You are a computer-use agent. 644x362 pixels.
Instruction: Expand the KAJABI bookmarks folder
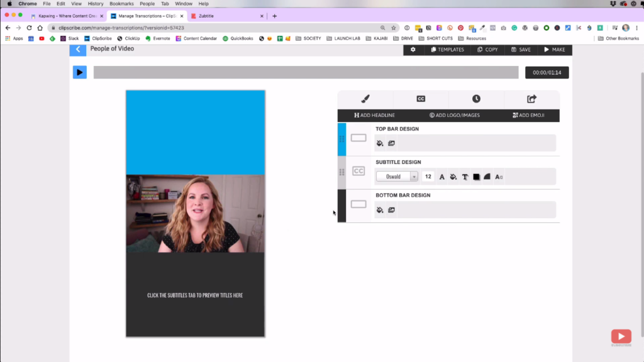coord(377,38)
